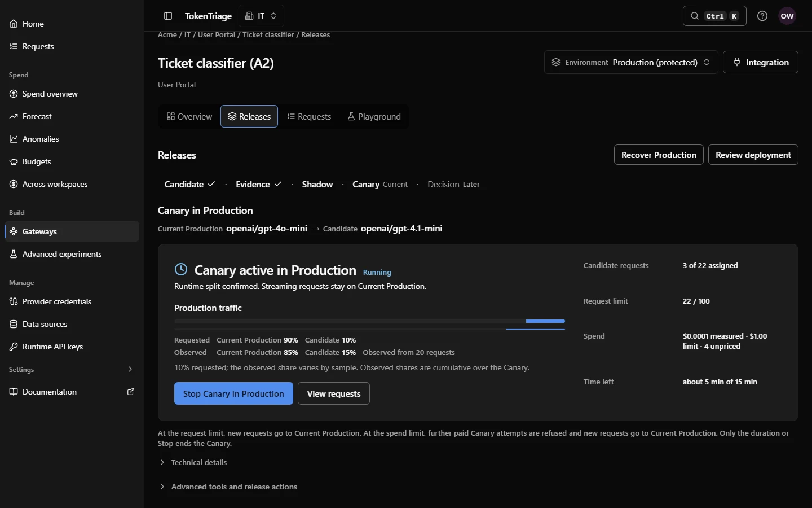This screenshot has height=508, width=812.
Task: Click the TokenTriage app name
Action: [208, 16]
